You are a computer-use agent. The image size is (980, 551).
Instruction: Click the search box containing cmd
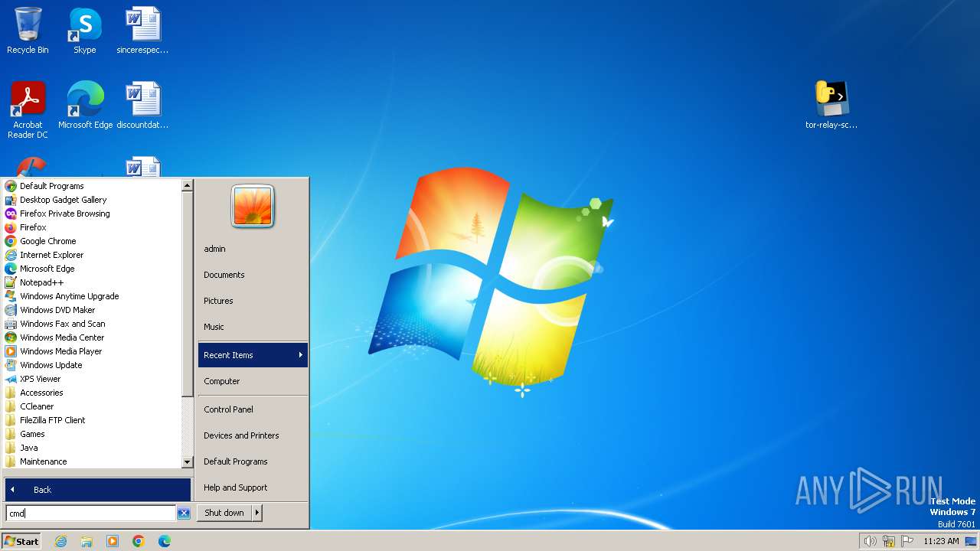pos(90,514)
